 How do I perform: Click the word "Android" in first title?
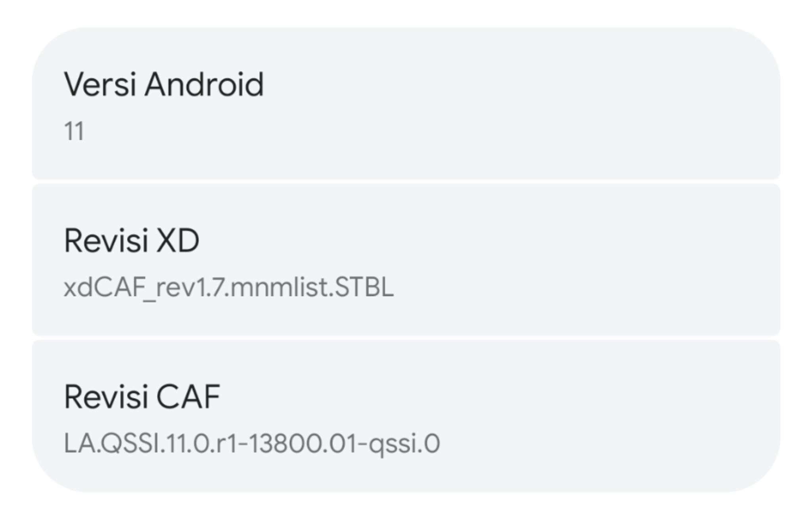204,84
